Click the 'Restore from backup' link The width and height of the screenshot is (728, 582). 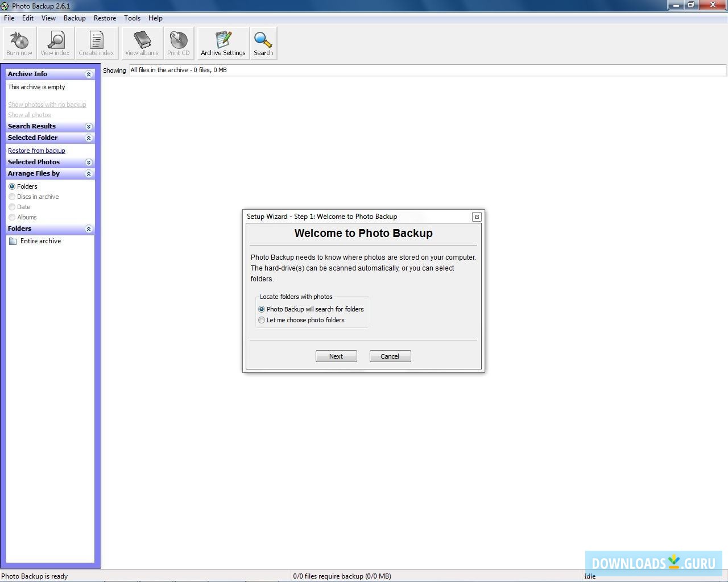click(x=36, y=151)
